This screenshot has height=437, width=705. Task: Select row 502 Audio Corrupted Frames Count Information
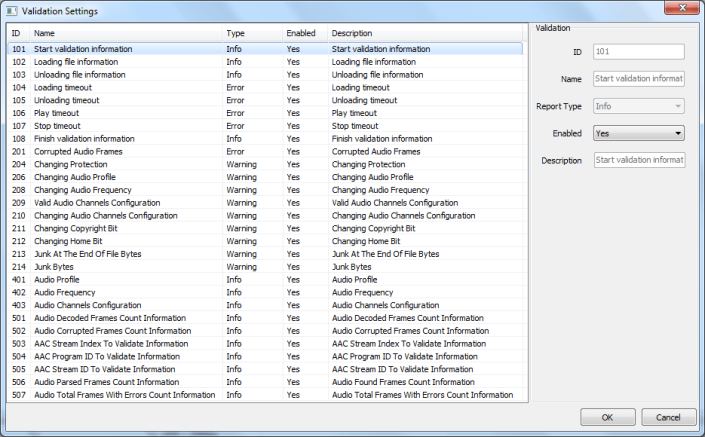(x=265, y=331)
